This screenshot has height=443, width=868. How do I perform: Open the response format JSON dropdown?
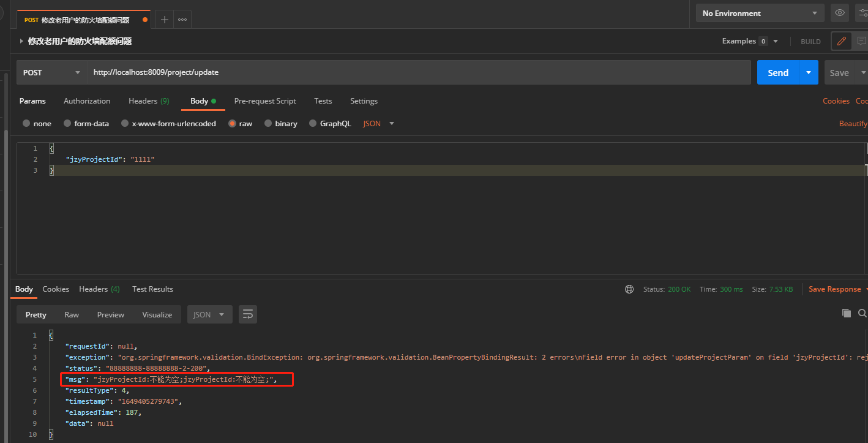[209, 314]
